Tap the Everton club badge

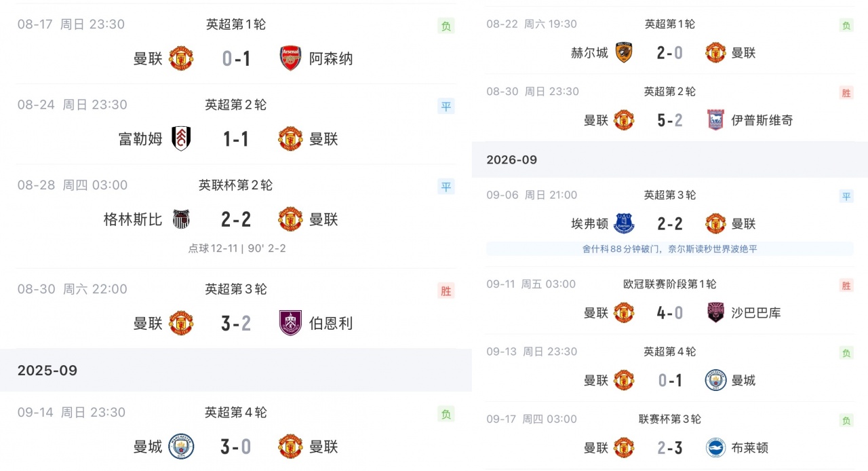point(624,223)
